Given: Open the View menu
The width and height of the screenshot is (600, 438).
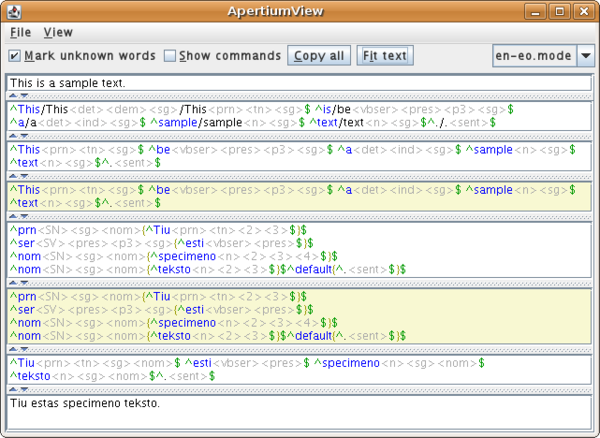Looking at the screenshot, I should [x=58, y=33].
